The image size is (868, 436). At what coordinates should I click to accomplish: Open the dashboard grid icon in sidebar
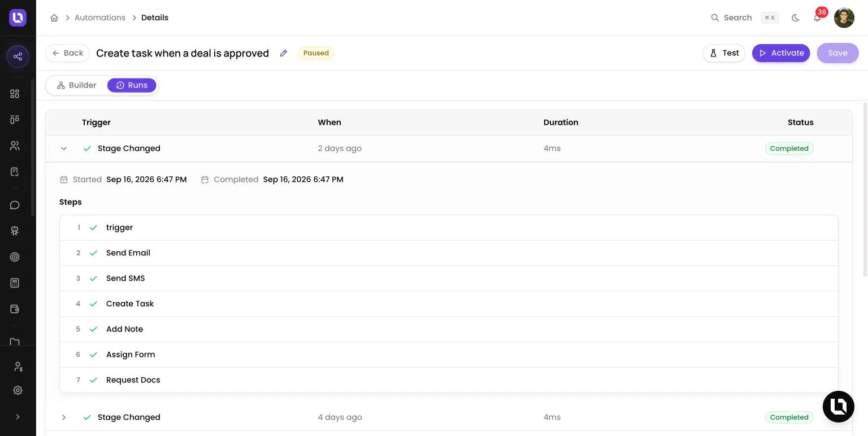[x=15, y=94]
